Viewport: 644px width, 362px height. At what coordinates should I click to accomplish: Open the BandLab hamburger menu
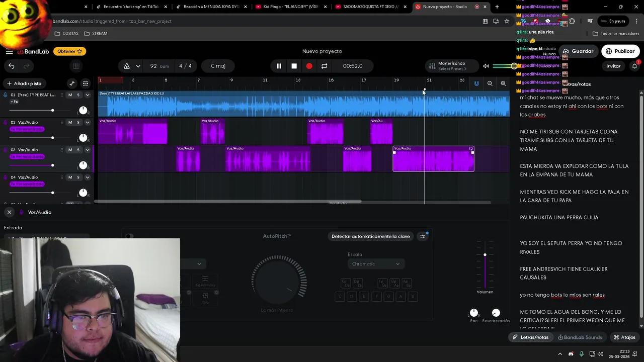point(9,51)
